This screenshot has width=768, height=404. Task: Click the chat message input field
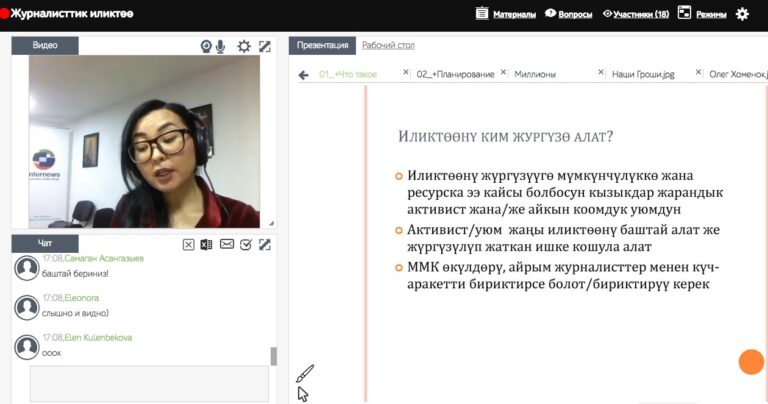(149, 383)
